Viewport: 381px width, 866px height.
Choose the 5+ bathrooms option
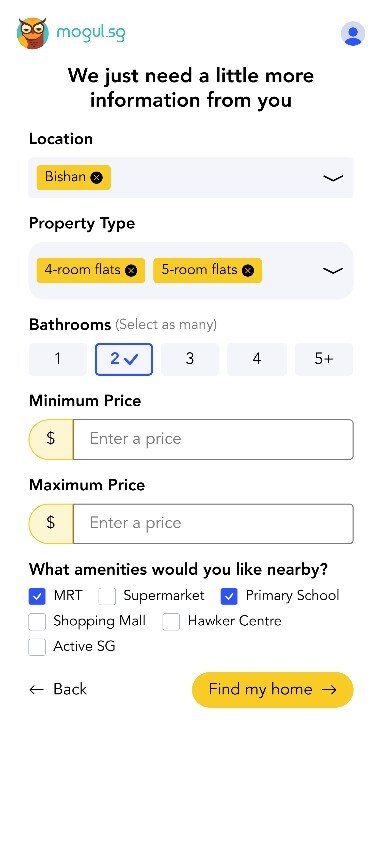coord(324,359)
